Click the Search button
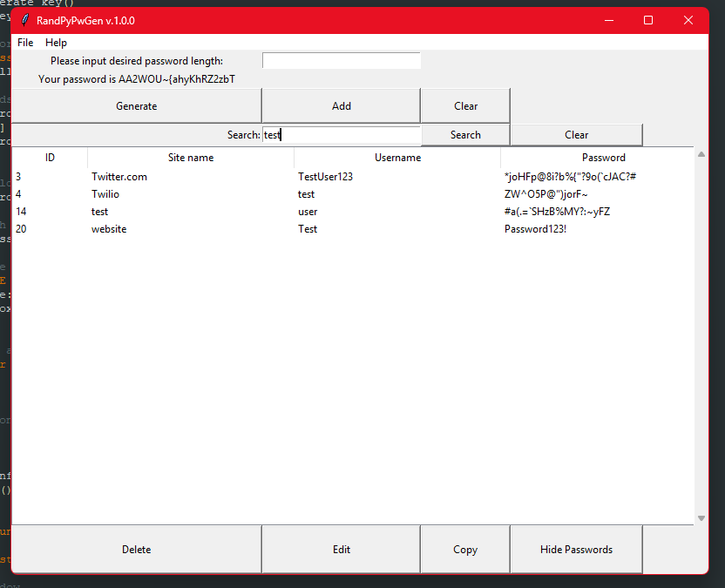Screen dimensions: 725x588 pyautogui.click(x=465, y=134)
